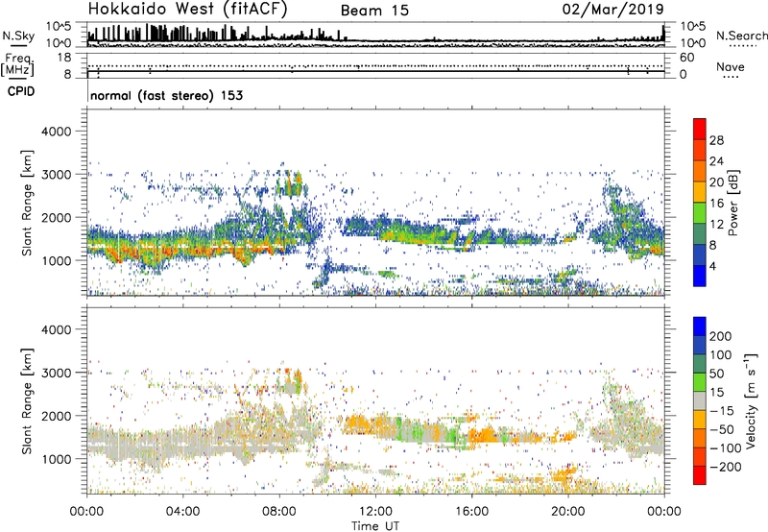
Task: Click the 08:00 time axis label
Action: 279,512
